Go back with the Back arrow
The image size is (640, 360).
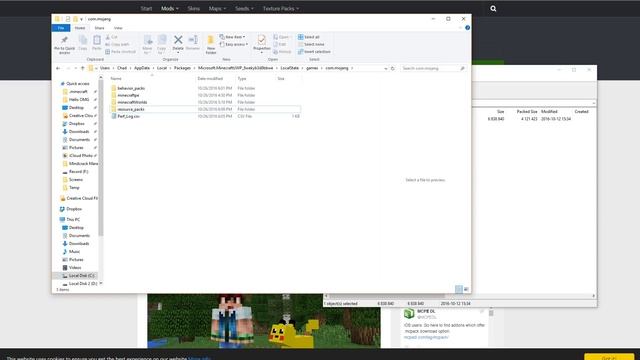58,68
